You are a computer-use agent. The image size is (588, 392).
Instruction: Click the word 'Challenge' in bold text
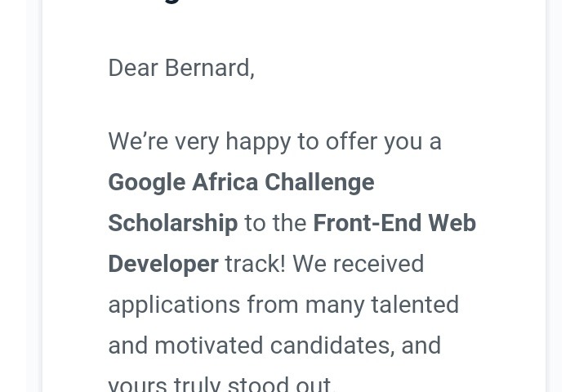319,183
